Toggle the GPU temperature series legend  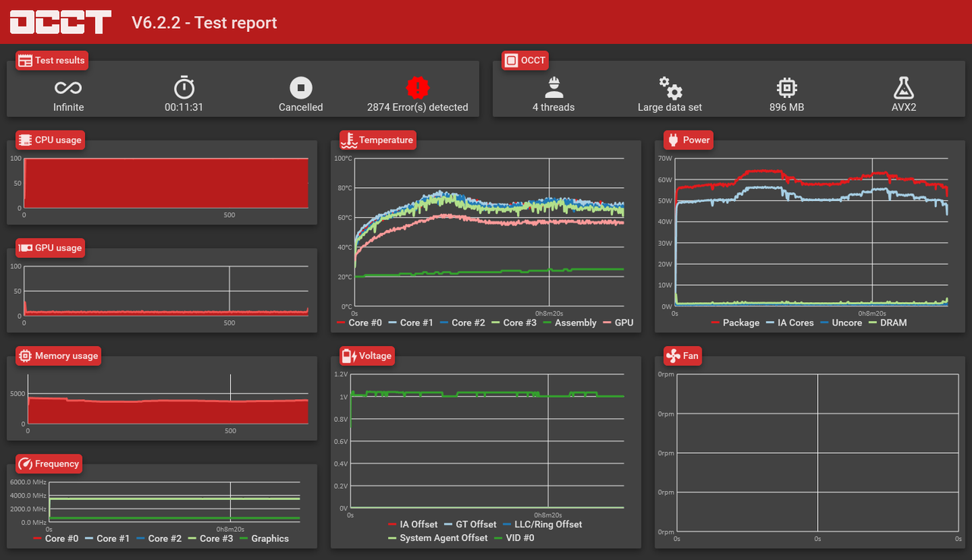[618, 322]
